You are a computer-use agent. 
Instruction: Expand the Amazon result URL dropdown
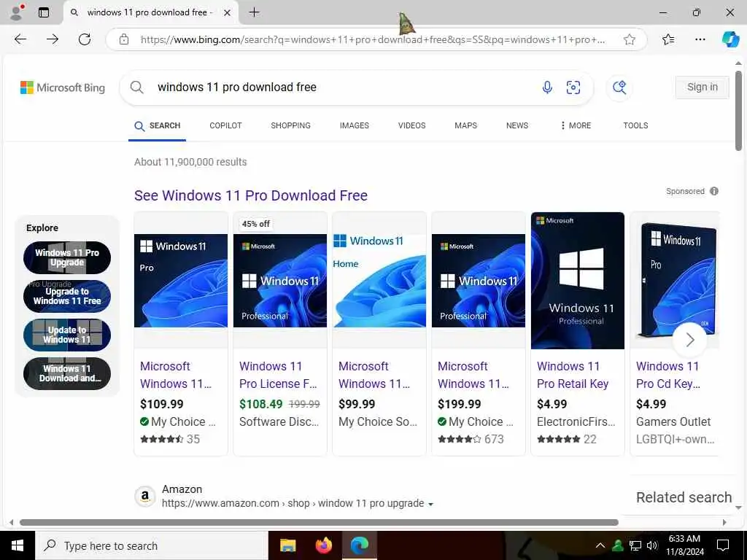click(x=430, y=504)
